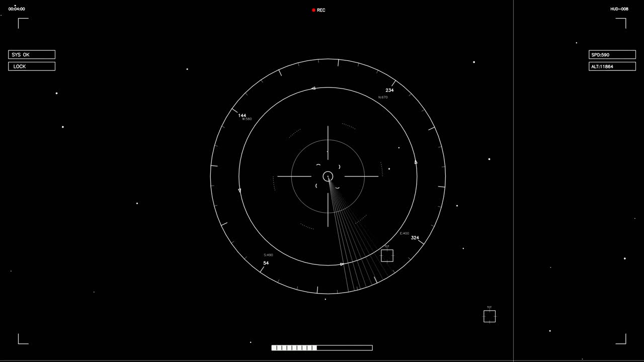Click the 144 bearing label
Image resolution: width=644 pixels, height=362 pixels.
point(242,116)
